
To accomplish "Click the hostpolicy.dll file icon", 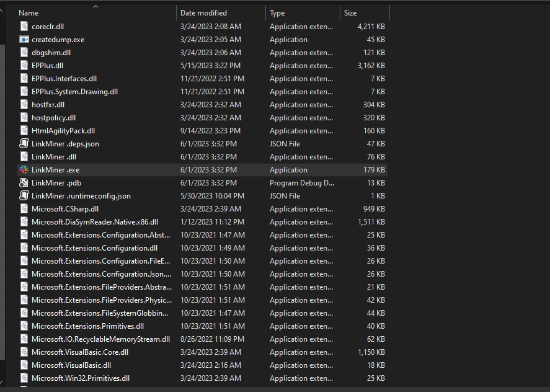I will [x=24, y=118].
